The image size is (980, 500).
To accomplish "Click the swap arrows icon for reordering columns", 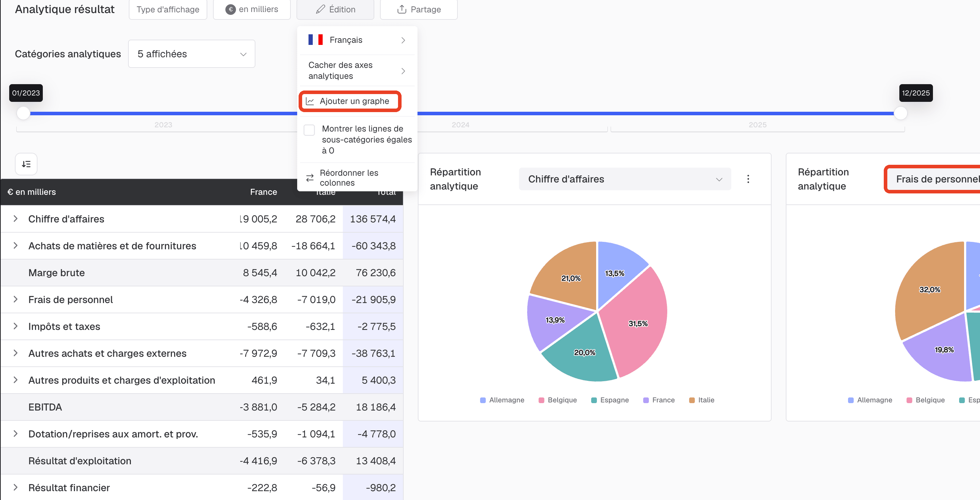I will pyautogui.click(x=310, y=178).
